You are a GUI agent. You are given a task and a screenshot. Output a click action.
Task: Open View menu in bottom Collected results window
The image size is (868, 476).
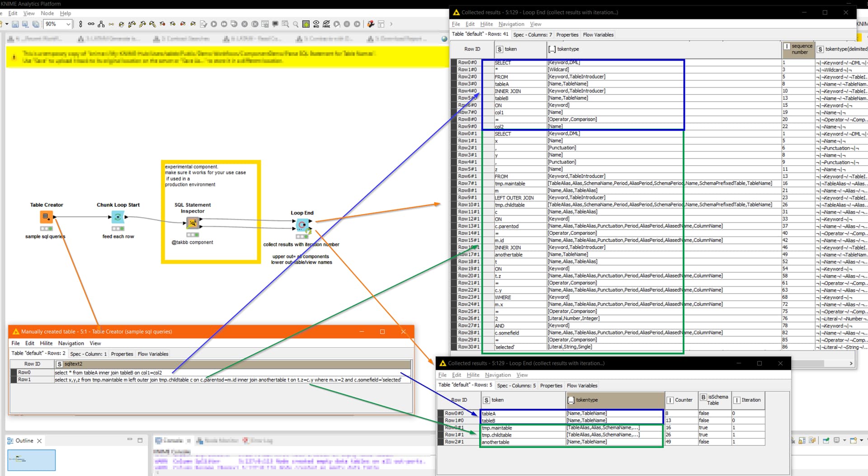(x=522, y=375)
